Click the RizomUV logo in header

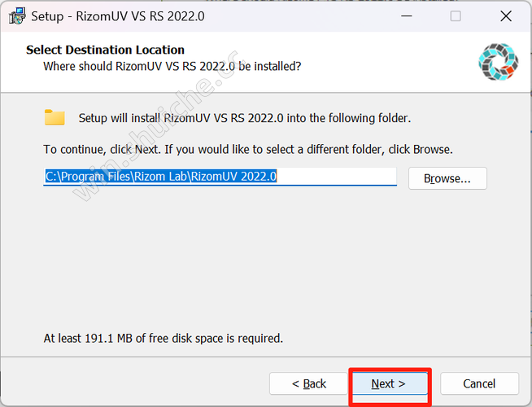498,62
